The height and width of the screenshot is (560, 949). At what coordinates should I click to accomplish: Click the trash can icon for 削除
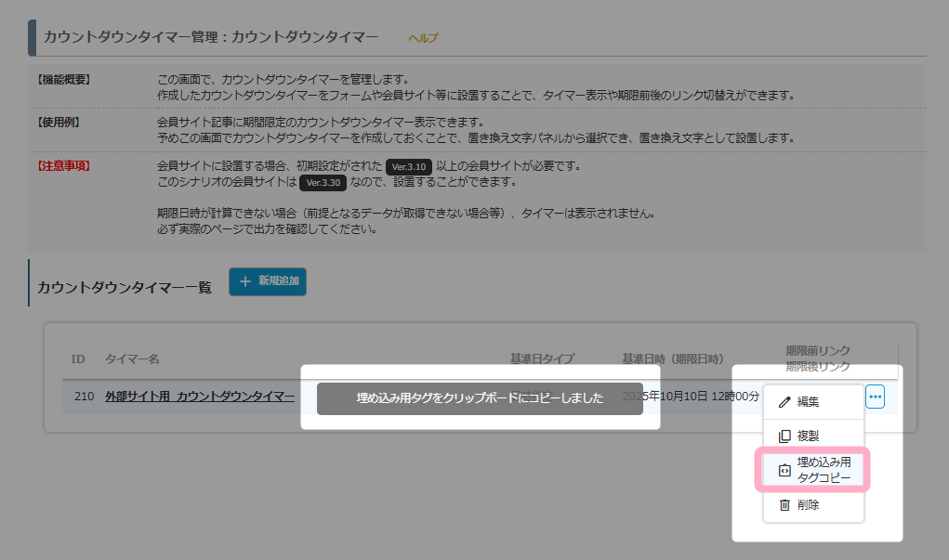[x=784, y=505]
